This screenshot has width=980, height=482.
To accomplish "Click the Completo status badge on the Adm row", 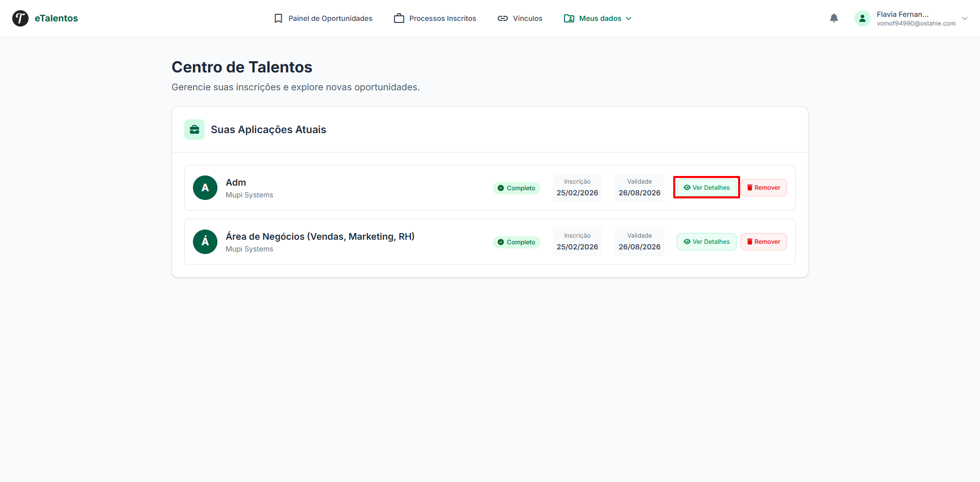I will click(x=517, y=188).
